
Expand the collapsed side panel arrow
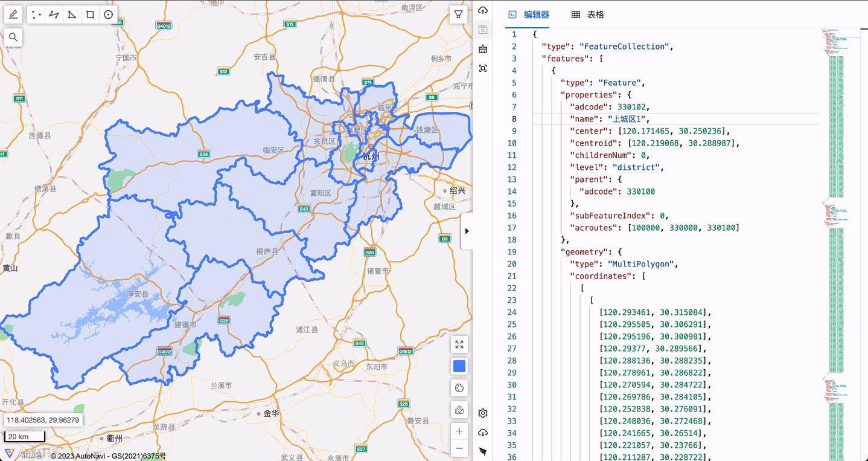[468, 230]
